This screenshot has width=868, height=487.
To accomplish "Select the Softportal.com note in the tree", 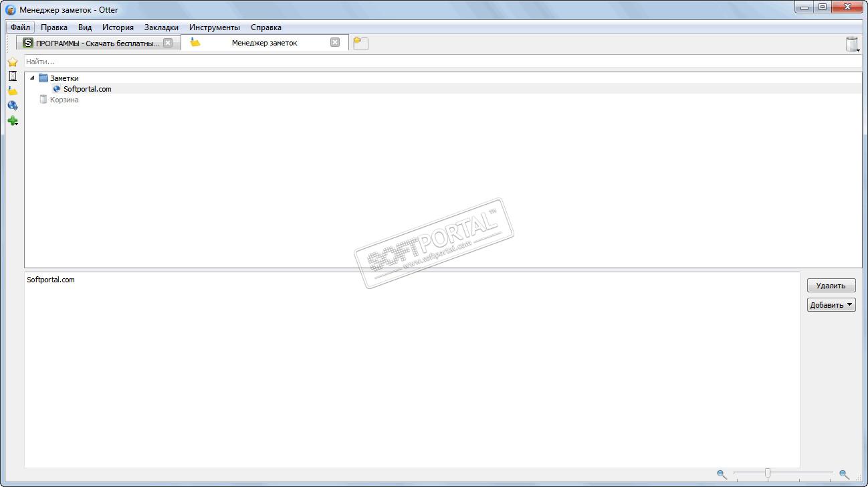I will point(88,89).
